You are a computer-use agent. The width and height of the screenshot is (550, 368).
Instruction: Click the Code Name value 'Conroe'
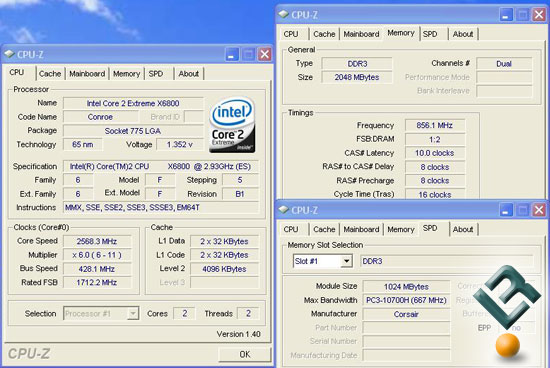pos(100,117)
